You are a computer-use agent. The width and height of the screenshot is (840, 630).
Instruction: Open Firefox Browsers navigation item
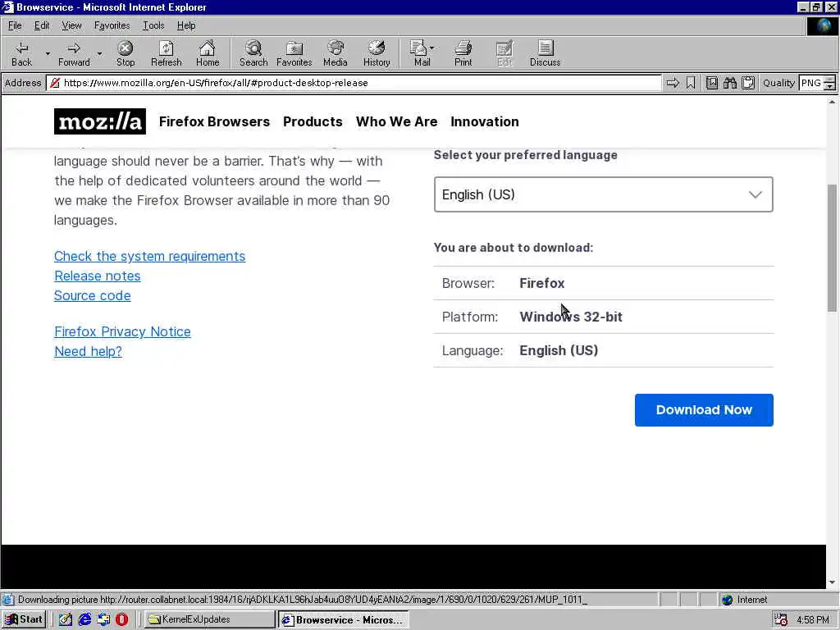click(214, 121)
